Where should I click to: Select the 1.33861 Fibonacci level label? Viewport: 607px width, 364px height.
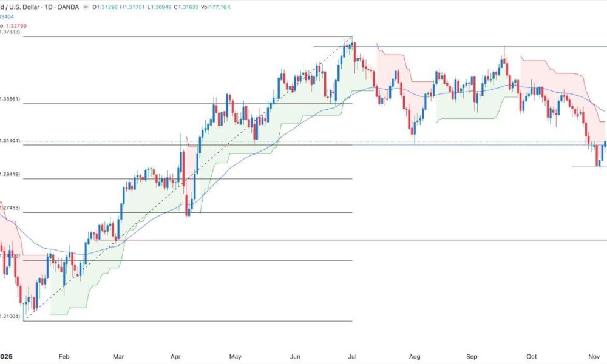10,98
